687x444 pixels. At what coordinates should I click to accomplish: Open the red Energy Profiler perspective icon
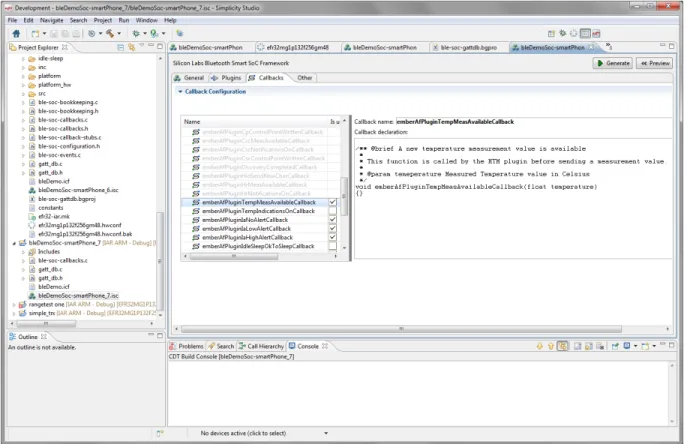click(596, 33)
